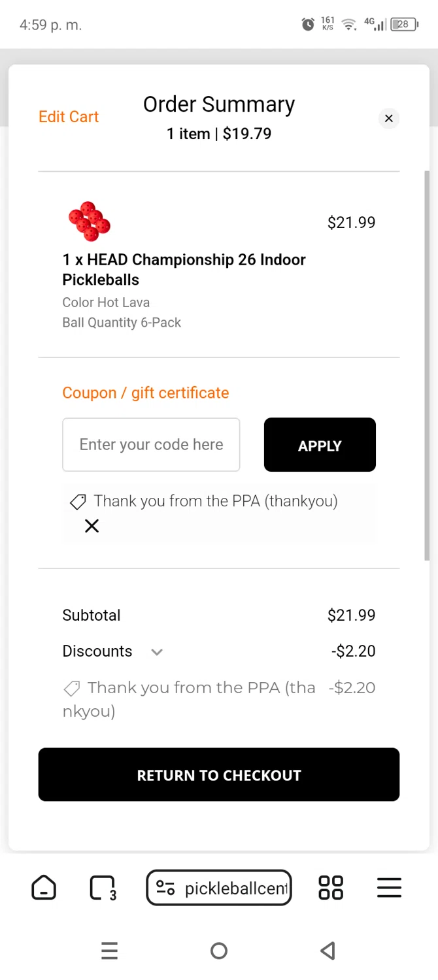The height and width of the screenshot is (980, 438).
Task: Click the order summary scrollbar
Action: tap(426, 366)
